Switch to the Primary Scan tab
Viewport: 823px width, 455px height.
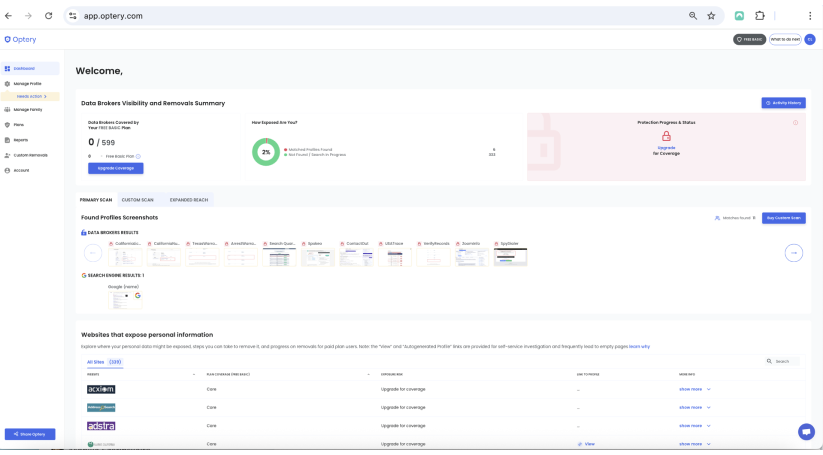96,200
